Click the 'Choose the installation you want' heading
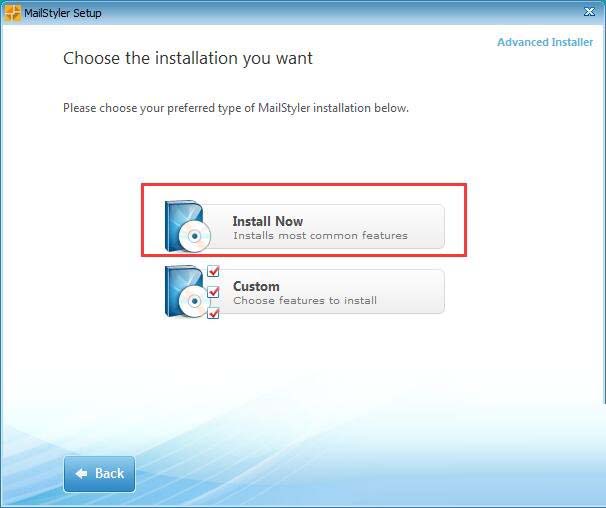The image size is (606, 508). [188, 58]
